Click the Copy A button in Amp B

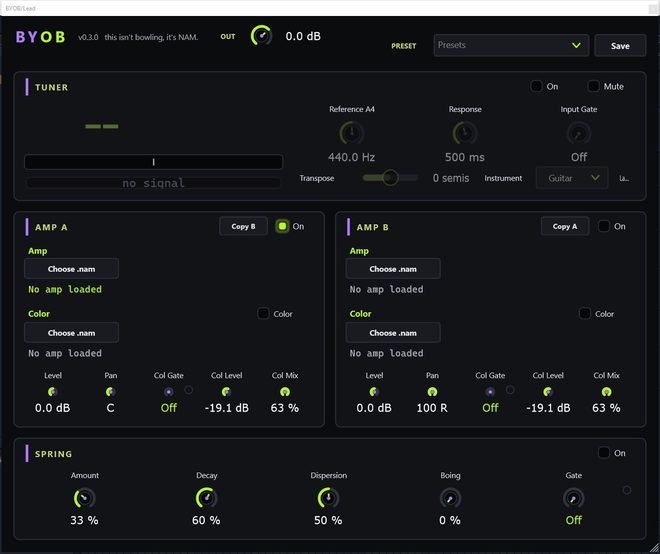pyautogui.click(x=565, y=226)
